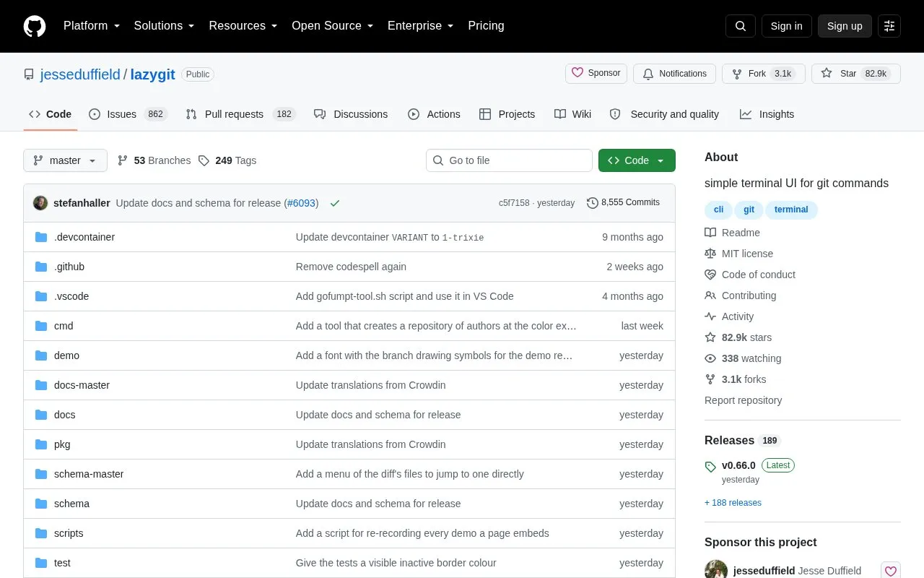This screenshot has height=578, width=924.
Task: Switch to the Issues tab
Action: [x=128, y=114]
